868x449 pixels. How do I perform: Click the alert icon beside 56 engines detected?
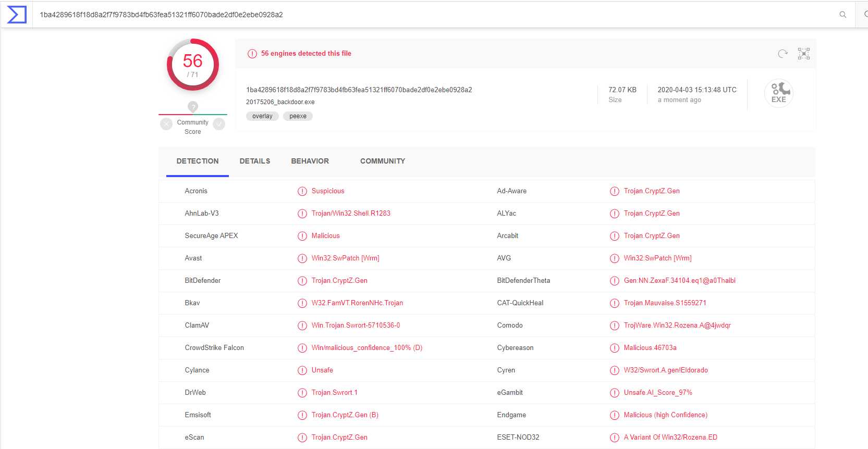252,54
